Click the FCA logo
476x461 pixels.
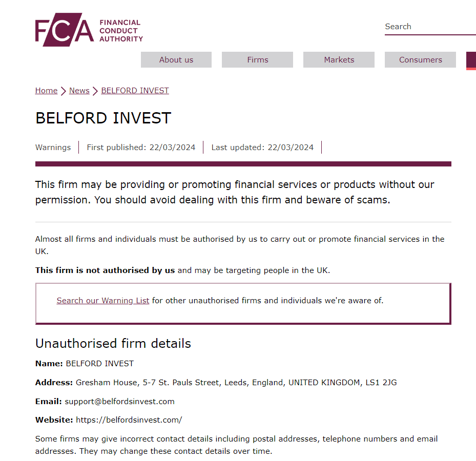tap(89, 30)
